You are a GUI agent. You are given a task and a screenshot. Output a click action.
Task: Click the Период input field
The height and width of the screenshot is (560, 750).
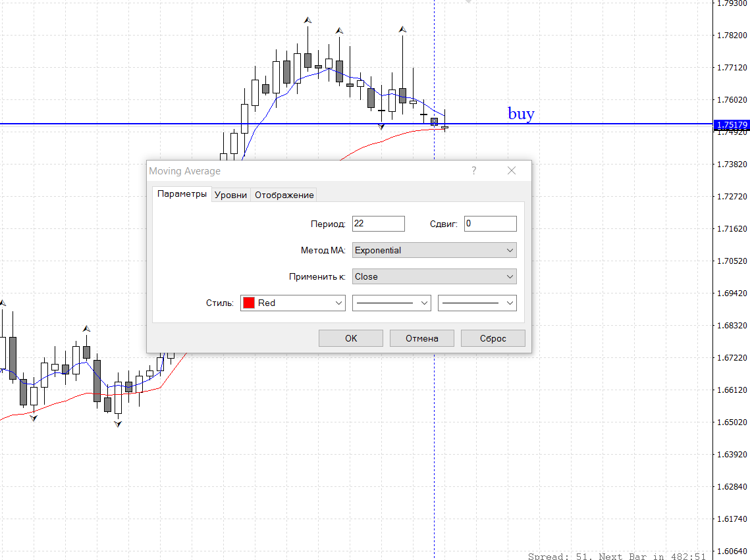(x=379, y=224)
